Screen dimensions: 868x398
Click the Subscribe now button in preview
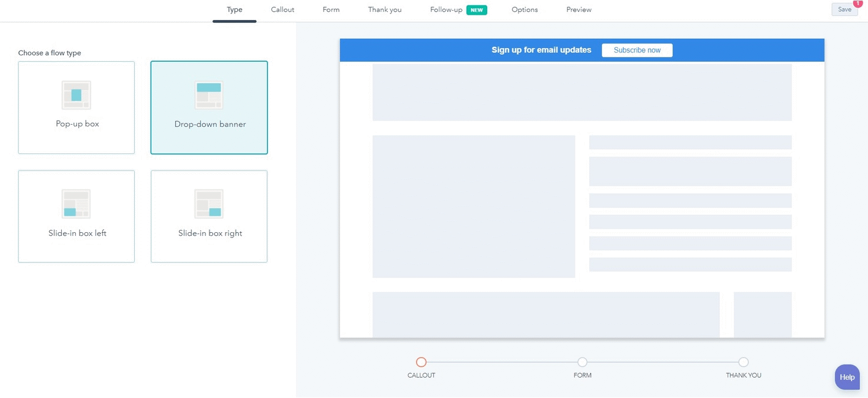click(x=637, y=51)
